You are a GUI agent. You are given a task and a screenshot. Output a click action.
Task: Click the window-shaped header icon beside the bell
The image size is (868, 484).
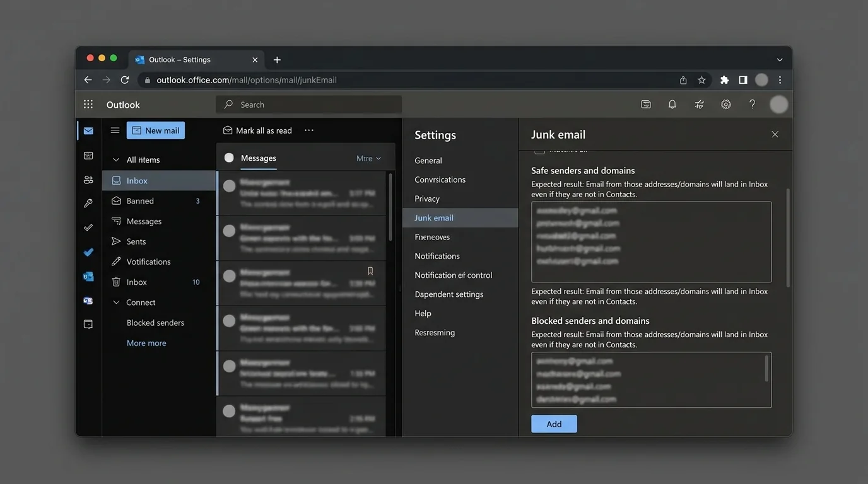[x=646, y=105]
